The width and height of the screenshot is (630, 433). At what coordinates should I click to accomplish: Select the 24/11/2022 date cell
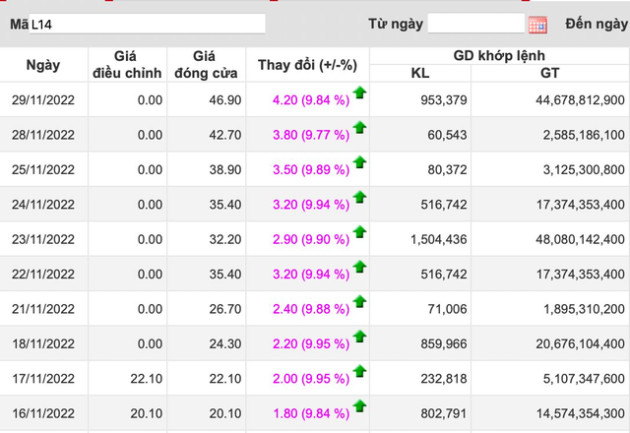[x=43, y=204]
